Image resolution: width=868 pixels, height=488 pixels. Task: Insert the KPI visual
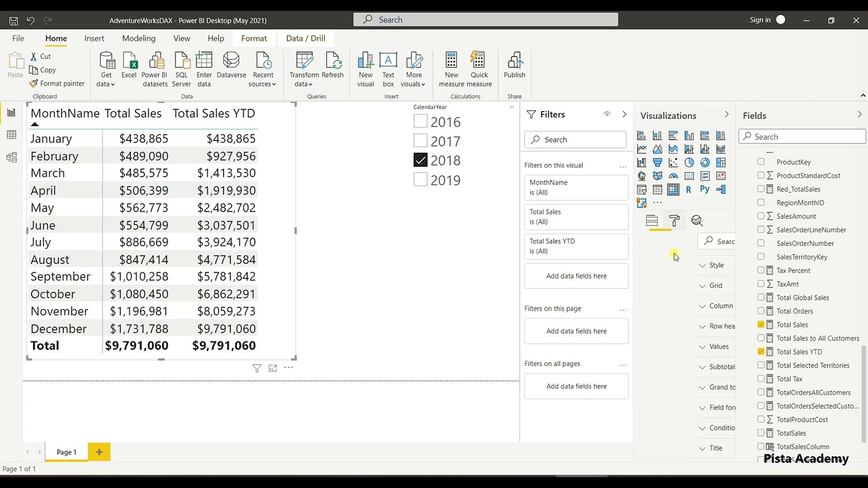[x=721, y=176]
